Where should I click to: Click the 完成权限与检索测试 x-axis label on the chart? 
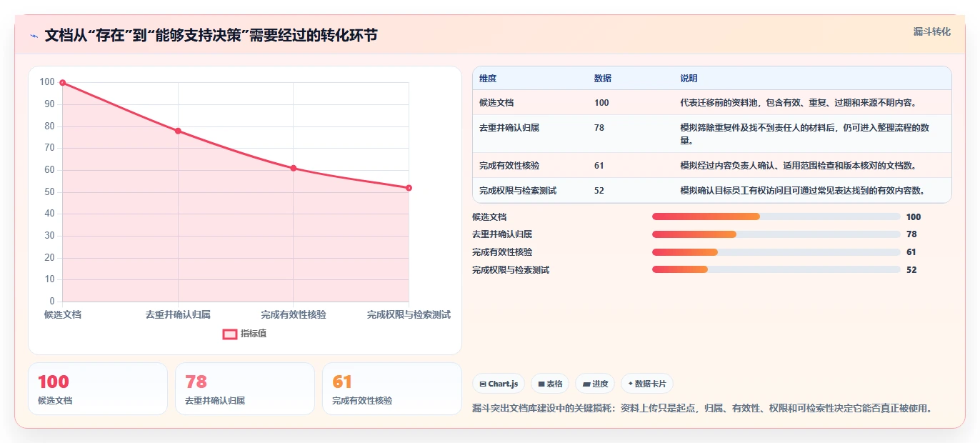tap(409, 314)
